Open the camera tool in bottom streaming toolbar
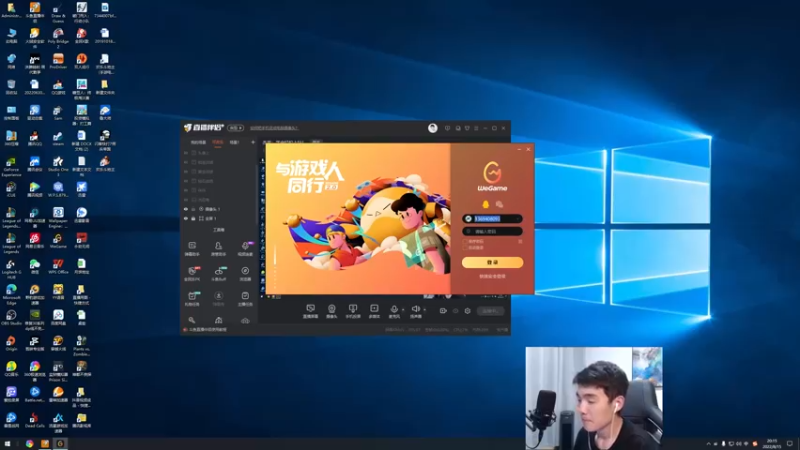The height and width of the screenshot is (450, 800). click(x=332, y=311)
